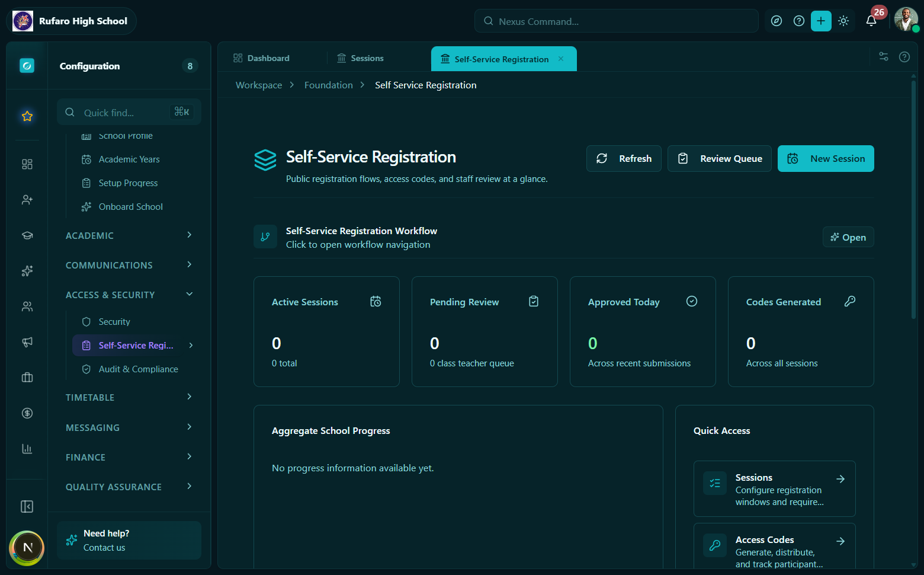The image size is (924, 575).
Task: Expand the QUALITY ASSURANCE section
Action: click(129, 487)
